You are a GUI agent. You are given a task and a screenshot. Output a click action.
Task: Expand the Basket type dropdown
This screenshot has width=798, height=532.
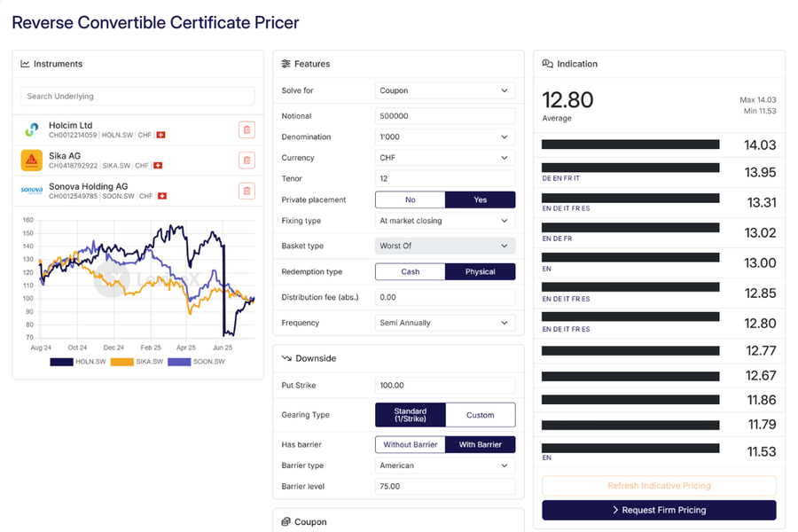(x=445, y=246)
